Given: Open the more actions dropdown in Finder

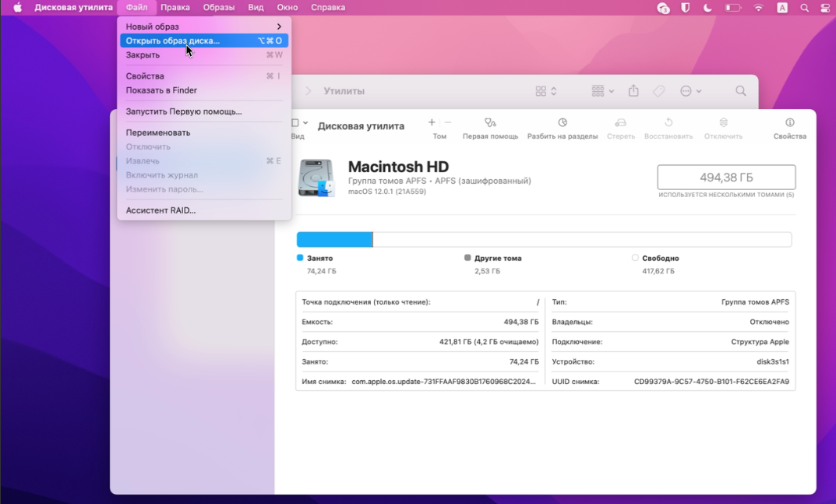Looking at the screenshot, I should click(x=690, y=91).
